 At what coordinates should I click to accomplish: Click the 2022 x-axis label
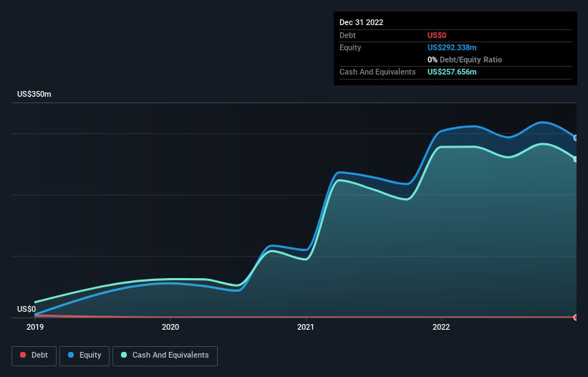click(x=441, y=327)
